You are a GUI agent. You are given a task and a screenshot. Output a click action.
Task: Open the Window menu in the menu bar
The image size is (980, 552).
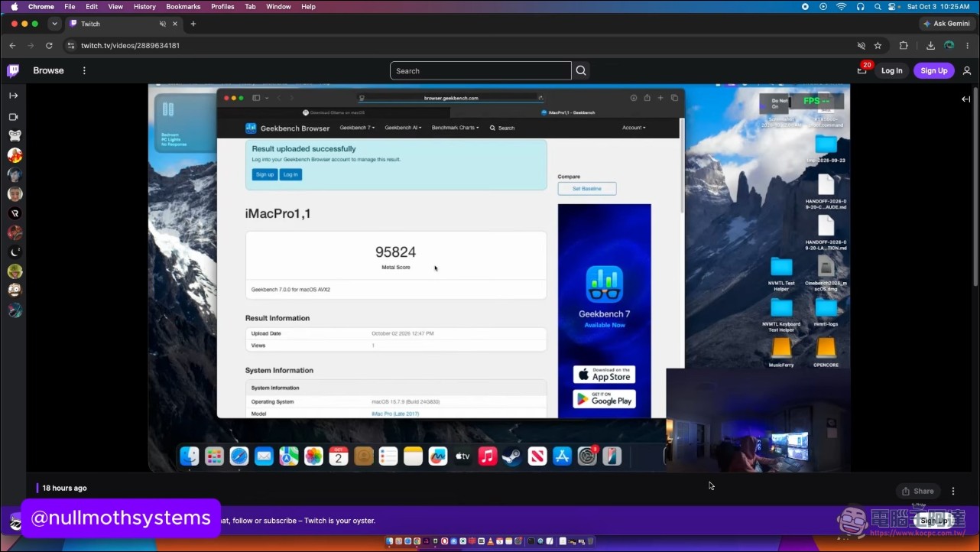click(x=278, y=7)
